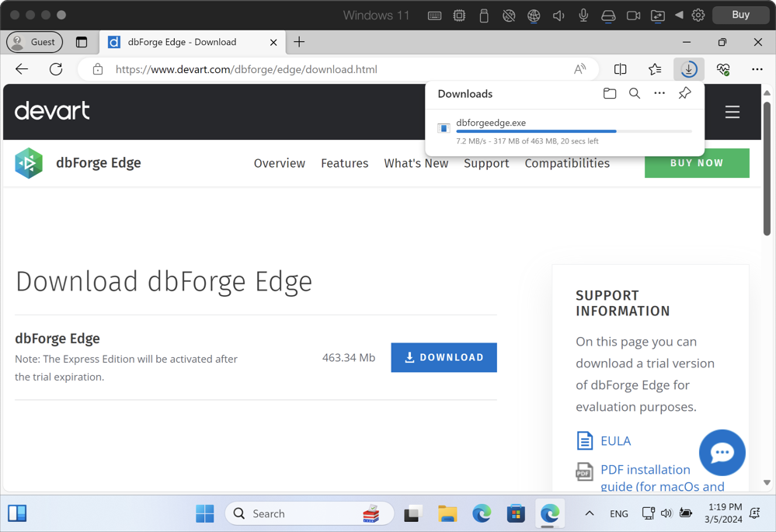Open the Support menu item
The image size is (776, 532).
tap(486, 163)
